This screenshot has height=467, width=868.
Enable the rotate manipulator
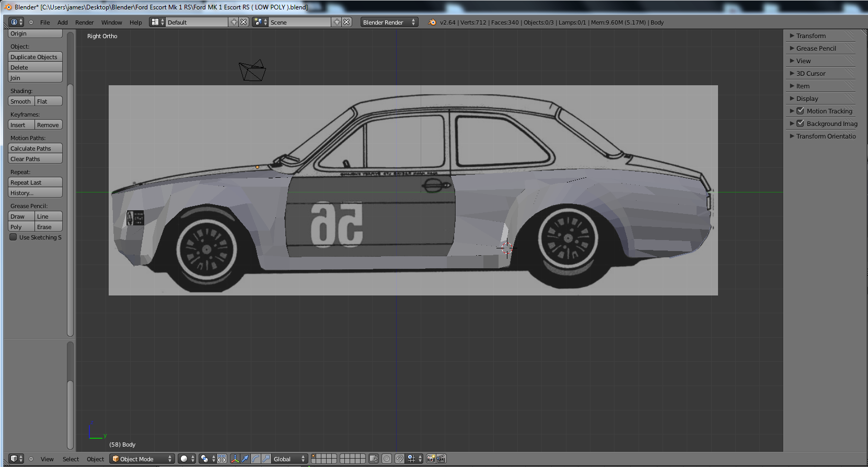[x=256, y=459]
